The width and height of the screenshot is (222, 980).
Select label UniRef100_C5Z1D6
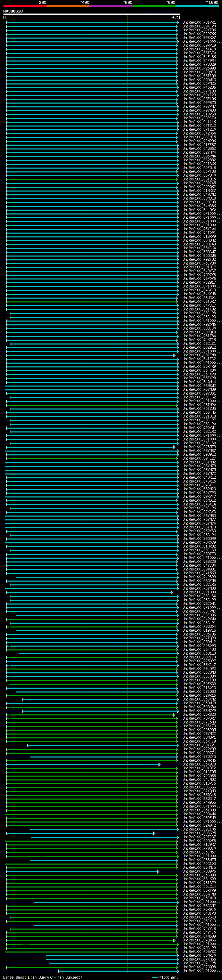coord(199,99)
